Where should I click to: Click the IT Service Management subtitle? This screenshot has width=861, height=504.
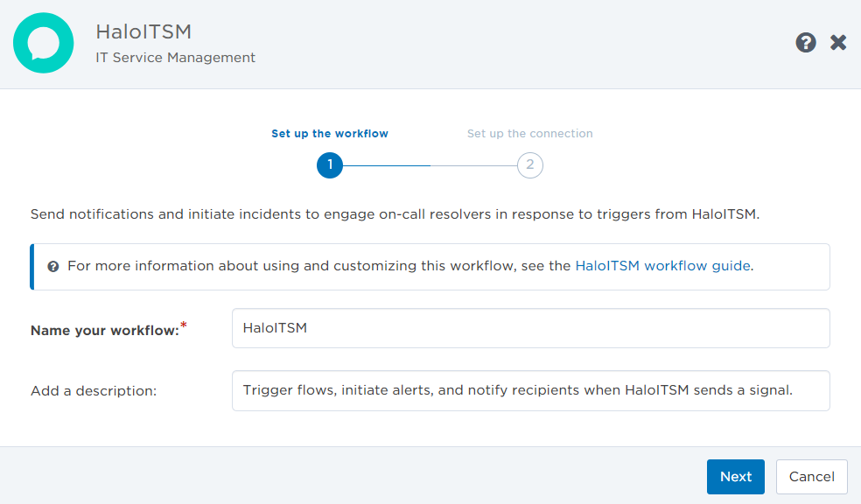pos(175,57)
